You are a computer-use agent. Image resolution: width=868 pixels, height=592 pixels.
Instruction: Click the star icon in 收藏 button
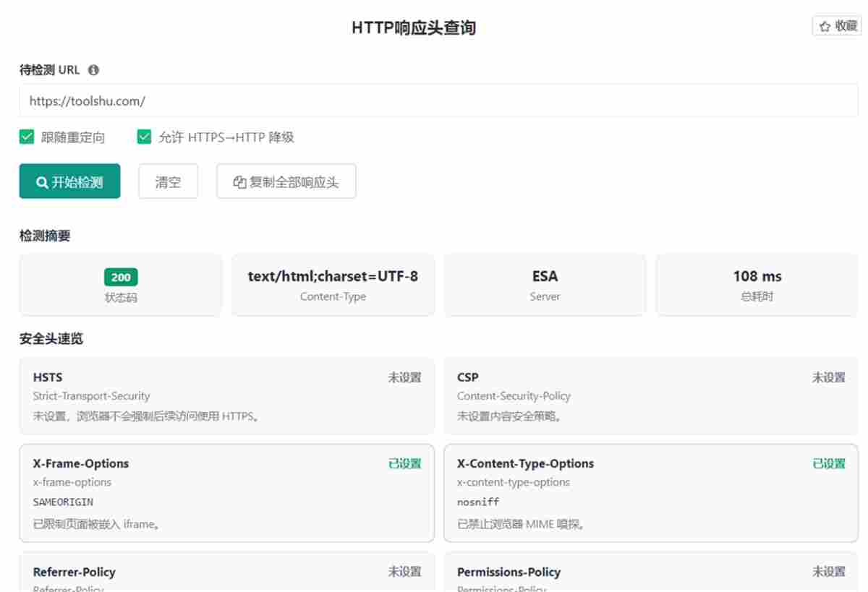(x=825, y=26)
